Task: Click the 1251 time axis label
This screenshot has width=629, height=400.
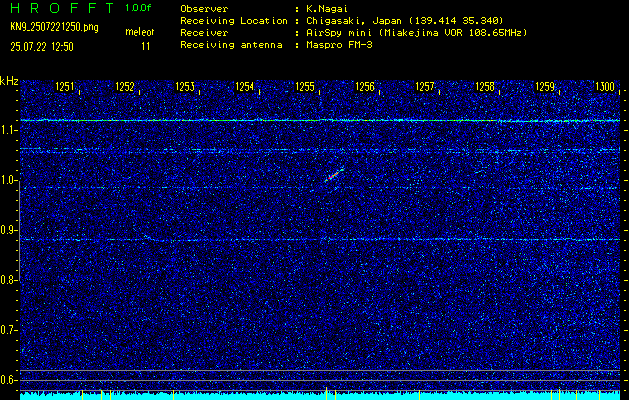Action: point(65,86)
